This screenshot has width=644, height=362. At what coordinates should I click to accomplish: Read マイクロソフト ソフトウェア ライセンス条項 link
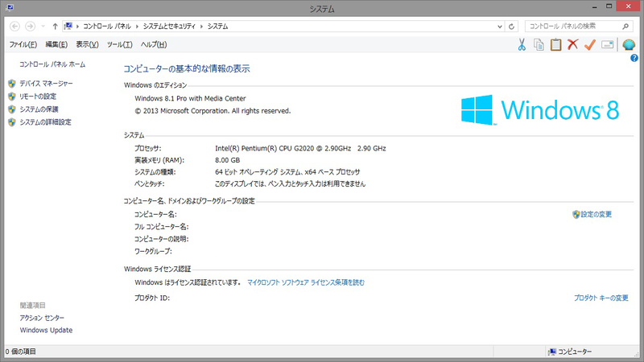coord(306,282)
